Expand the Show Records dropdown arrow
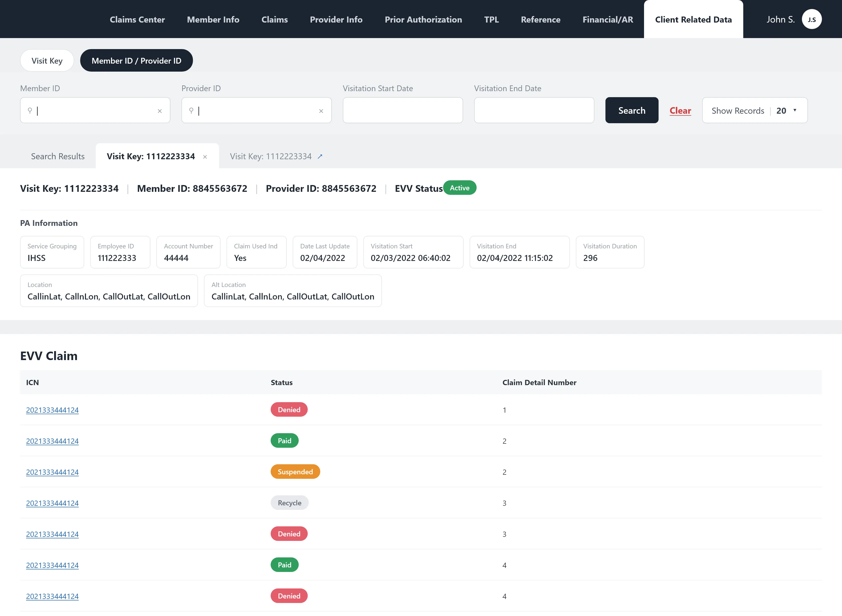 click(795, 110)
